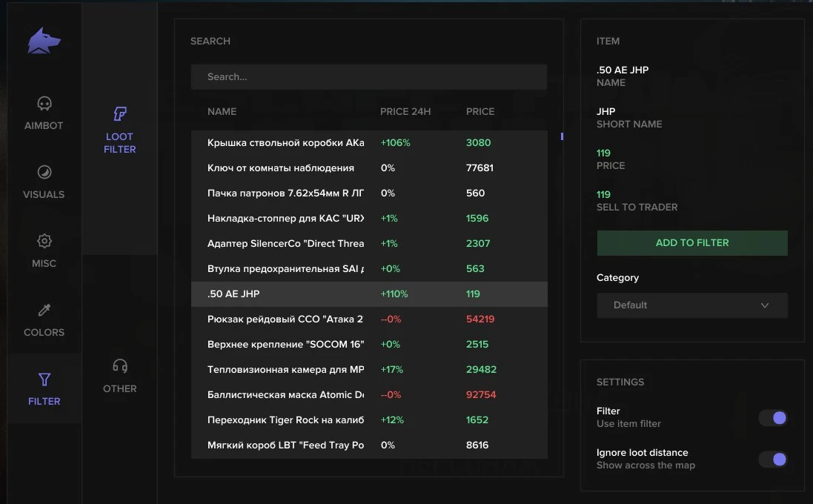The width and height of the screenshot is (813, 504).
Task: Sort by the NAME column header
Action: click(x=222, y=111)
